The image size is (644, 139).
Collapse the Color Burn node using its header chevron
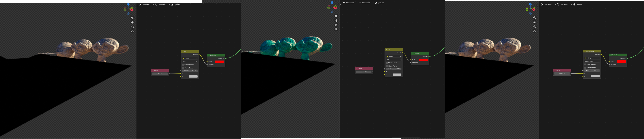pyautogui.click(x=585, y=51)
